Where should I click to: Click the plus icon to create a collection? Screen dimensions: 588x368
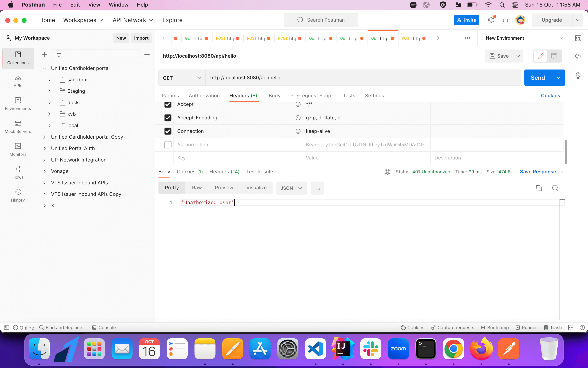click(45, 55)
